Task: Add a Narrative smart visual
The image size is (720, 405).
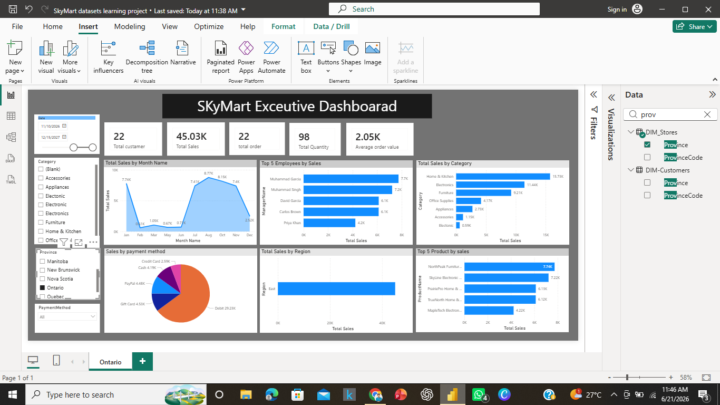Action: coord(183,53)
